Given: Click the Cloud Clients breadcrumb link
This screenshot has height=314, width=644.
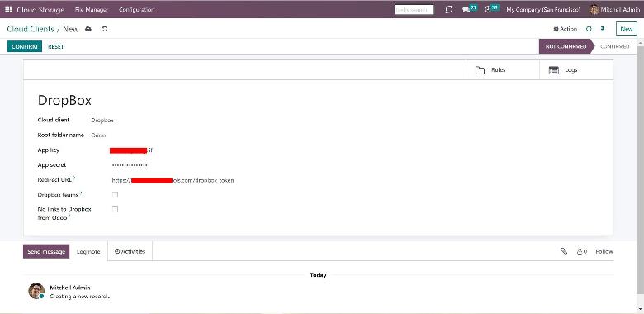Looking at the screenshot, I should [x=31, y=29].
